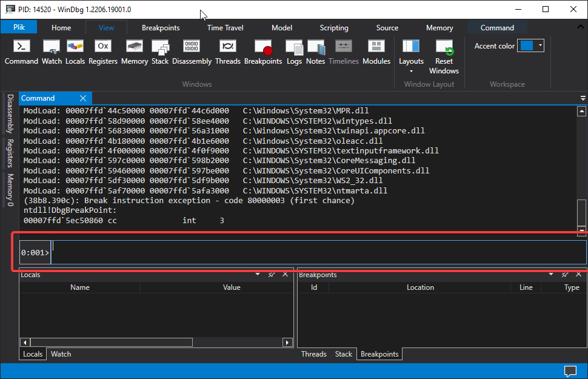This screenshot has height=379, width=588.
Task: Toggle auto-hide pin on Breakpoints panel
Action: coord(565,274)
